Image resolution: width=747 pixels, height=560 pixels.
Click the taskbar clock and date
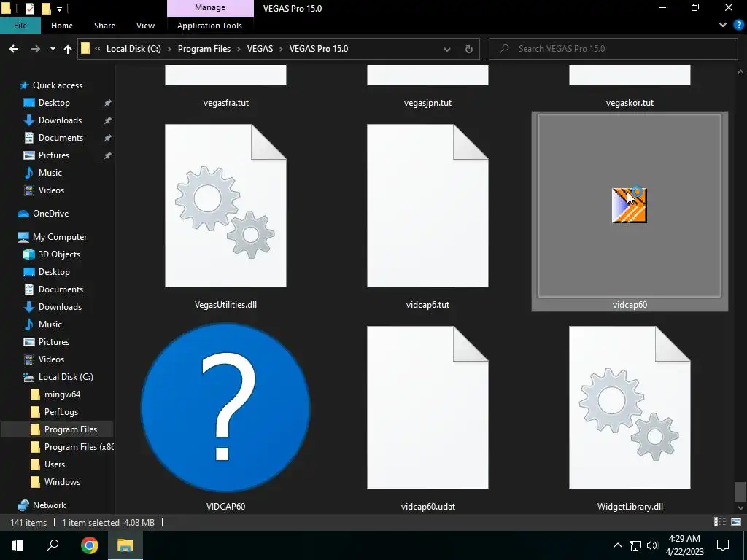684,545
